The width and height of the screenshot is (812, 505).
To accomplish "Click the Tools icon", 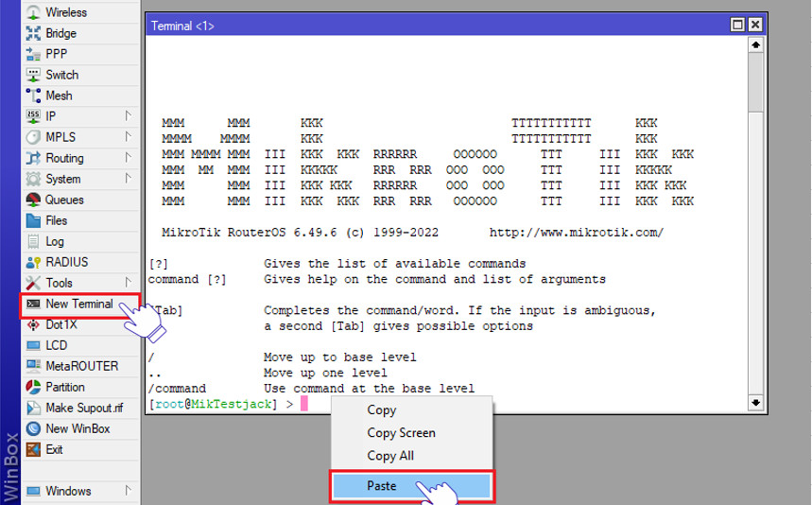I will (33, 283).
